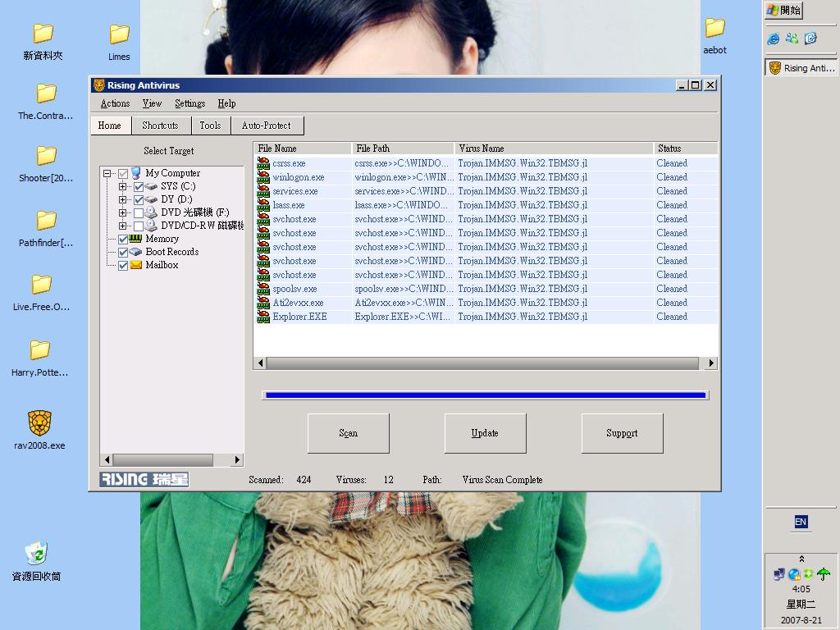Click the rav2008.exe lion desktop icon
This screenshot has width=840, height=630.
(x=39, y=423)
